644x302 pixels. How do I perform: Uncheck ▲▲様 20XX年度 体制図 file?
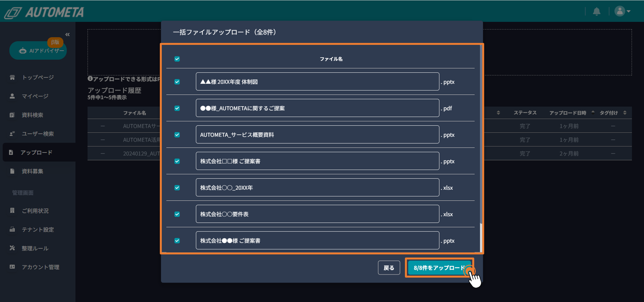pyautogui.click(x=177, y=82)
